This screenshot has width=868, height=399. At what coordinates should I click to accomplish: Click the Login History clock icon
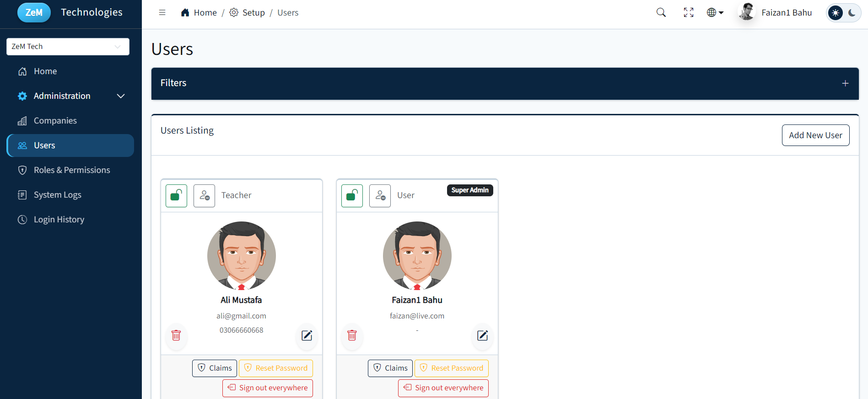coord(22,220)
